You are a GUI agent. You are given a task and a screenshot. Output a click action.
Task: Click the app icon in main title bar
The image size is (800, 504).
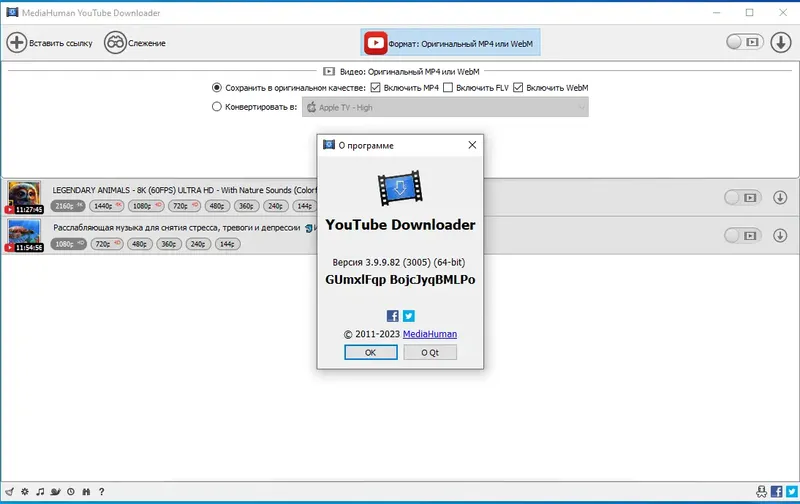(x=12, y=12)
